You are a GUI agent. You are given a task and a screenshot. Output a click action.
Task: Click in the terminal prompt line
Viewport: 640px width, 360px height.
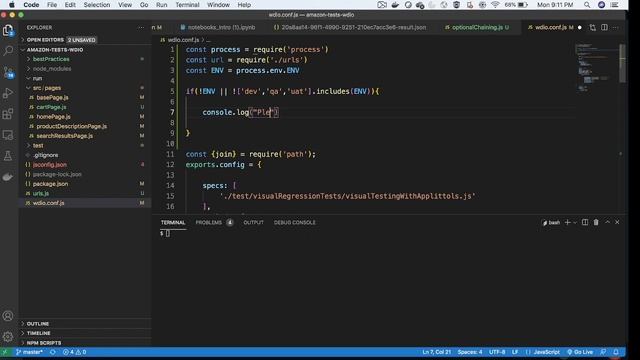point(167,233)
